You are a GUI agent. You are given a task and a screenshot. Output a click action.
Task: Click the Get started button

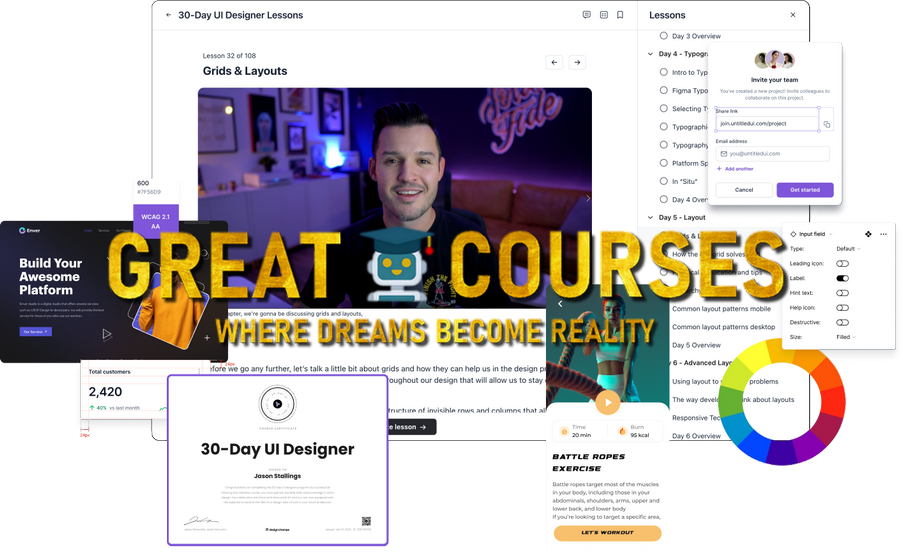(x=805, y=190)
